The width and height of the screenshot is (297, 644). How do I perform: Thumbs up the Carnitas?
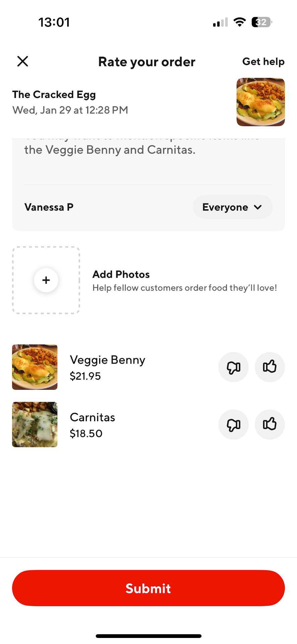(270, 424)
